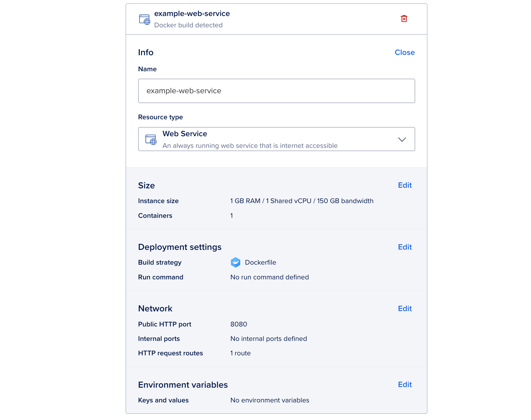Click the web service icon beside the header title

click(145, 19)
